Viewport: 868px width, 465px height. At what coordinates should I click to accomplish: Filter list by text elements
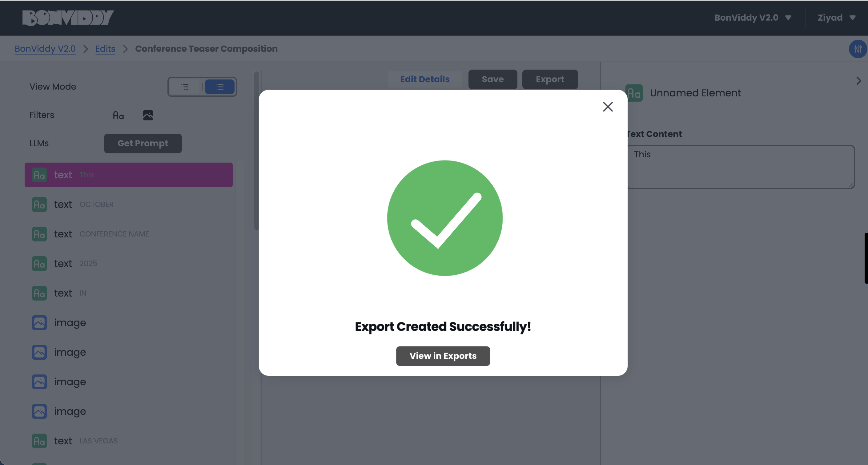coord(118,115)
